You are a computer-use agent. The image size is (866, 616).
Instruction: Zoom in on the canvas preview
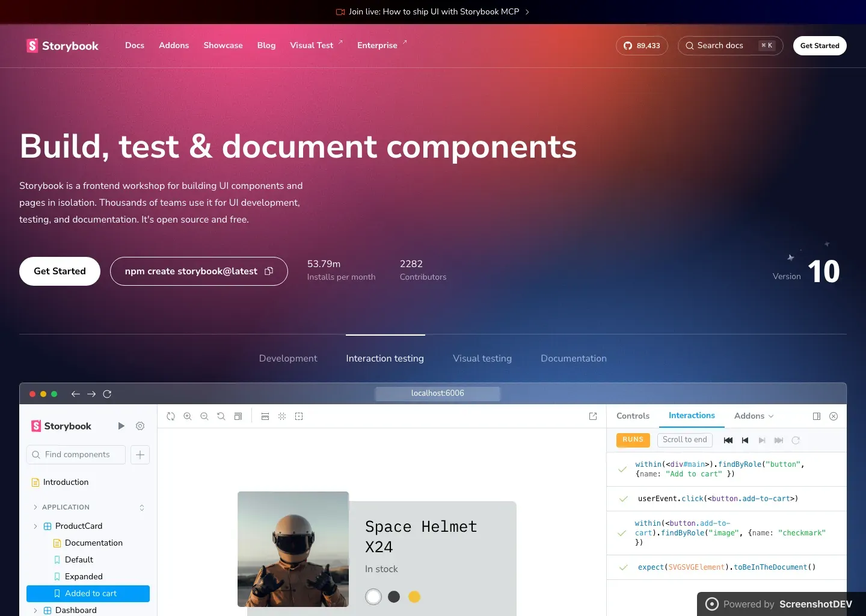tap(188, 416)
